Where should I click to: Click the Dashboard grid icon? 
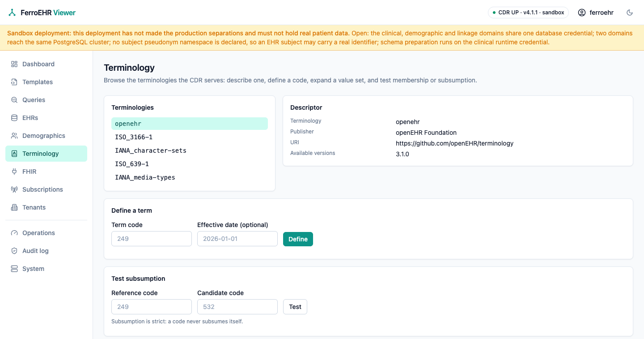click(x=14, y=64)
